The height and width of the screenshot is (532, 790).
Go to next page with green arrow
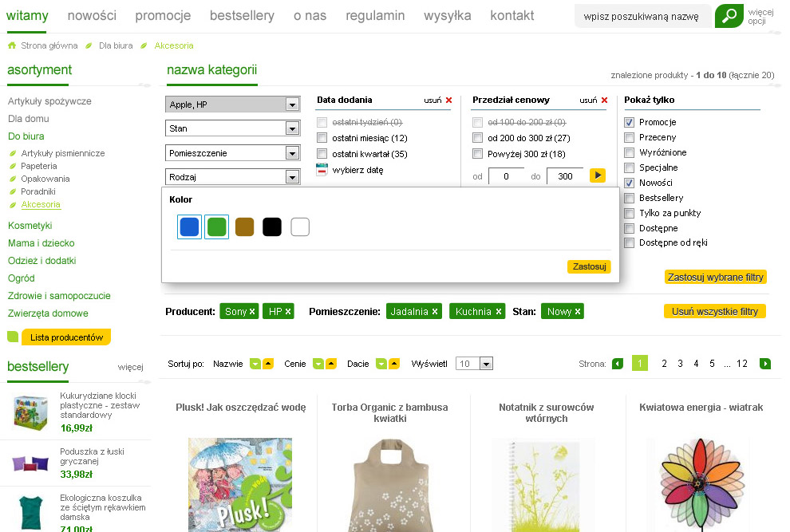[765, 364]
